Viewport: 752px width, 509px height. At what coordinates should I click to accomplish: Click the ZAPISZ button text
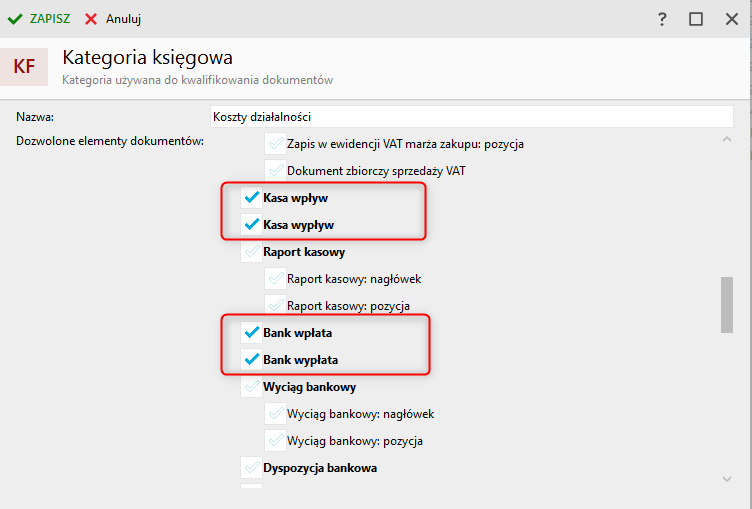tap(50, 19)
